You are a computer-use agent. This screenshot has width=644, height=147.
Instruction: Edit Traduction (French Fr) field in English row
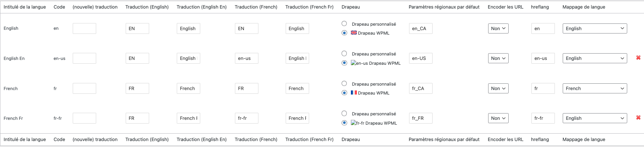297,28
